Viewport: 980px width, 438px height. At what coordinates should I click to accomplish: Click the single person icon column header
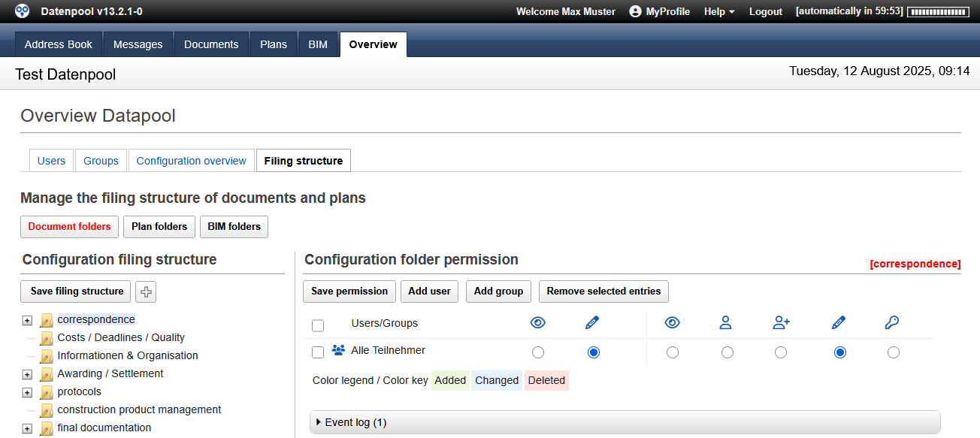coord(725,323)
